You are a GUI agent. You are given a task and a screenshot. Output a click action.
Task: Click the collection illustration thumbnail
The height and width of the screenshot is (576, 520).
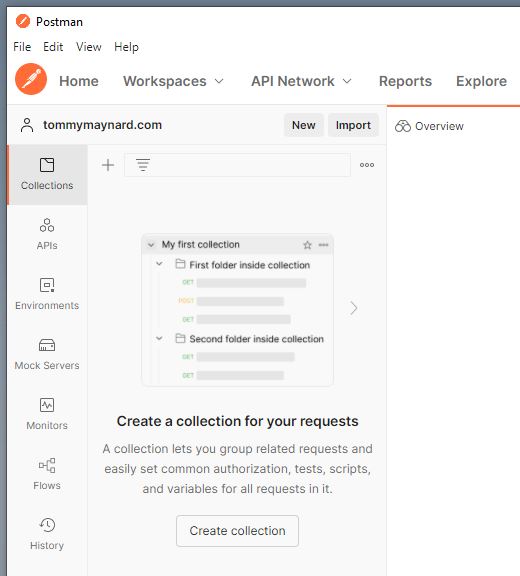pos(238,310)
